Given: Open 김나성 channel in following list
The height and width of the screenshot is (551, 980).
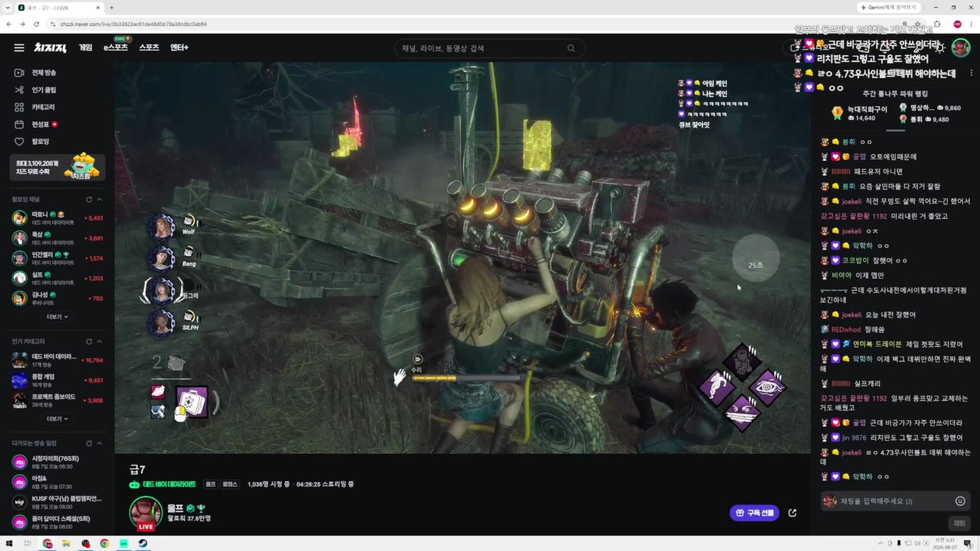Looking at the screenshot, I should [57, 298].
